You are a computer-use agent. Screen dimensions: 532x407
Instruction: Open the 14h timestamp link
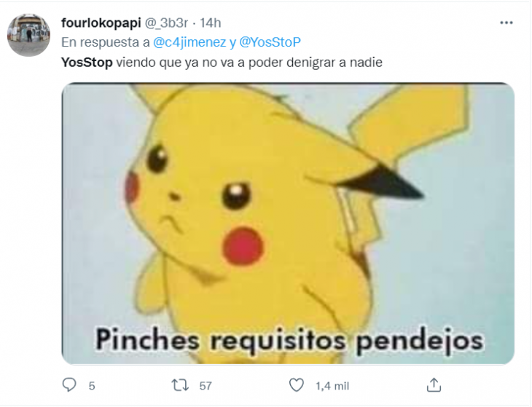point(211,23)
